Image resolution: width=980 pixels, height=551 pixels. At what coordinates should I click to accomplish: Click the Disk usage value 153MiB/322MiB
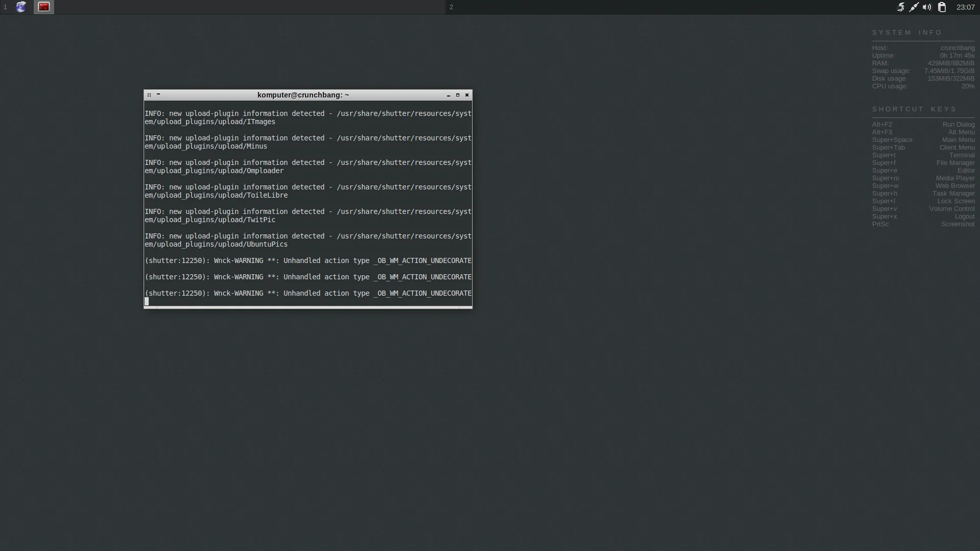pyautogui.click(x=951, y=79)
